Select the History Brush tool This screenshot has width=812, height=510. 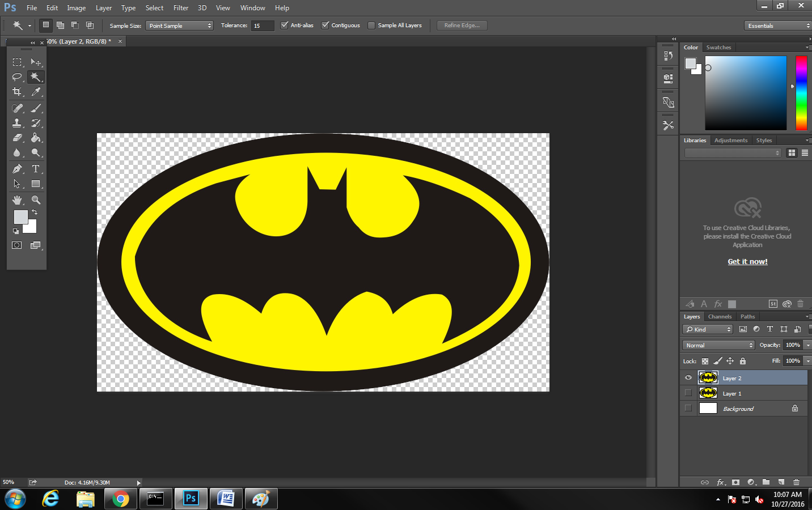[36, 122]
